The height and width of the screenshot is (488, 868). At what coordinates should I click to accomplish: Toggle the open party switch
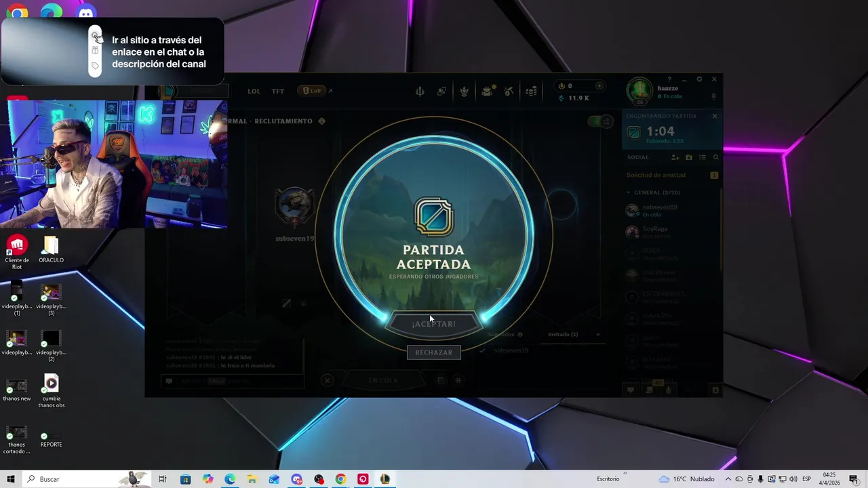click(x=599, y=121)
